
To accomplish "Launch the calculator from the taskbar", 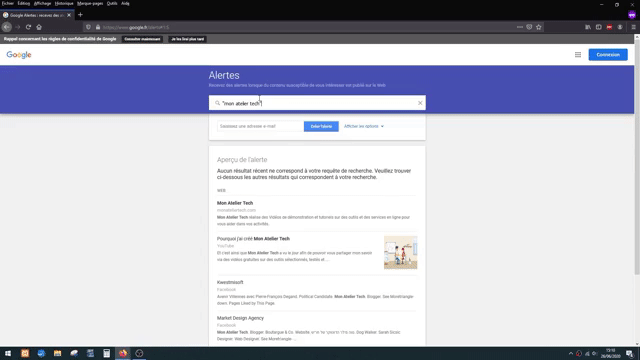I will point(107,353).
